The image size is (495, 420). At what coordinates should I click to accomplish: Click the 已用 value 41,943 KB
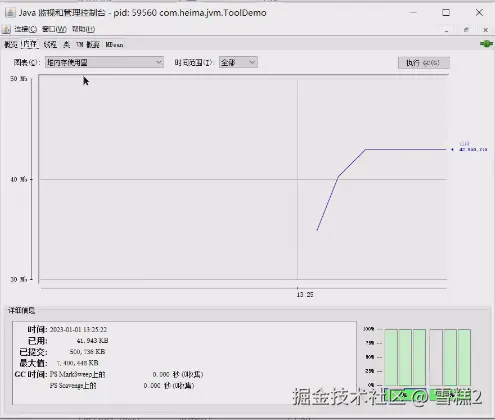92,341
